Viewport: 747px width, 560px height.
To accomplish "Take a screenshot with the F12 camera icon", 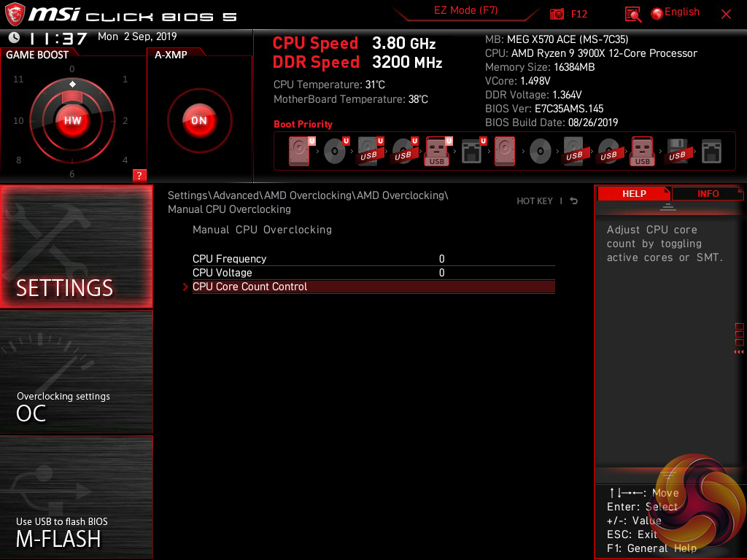I will tap(557, 14).
